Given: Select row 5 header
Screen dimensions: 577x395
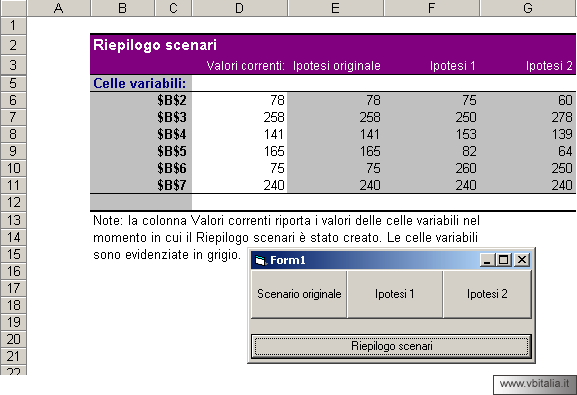Looking at the screenshot, I should click(x=13, y=83).
